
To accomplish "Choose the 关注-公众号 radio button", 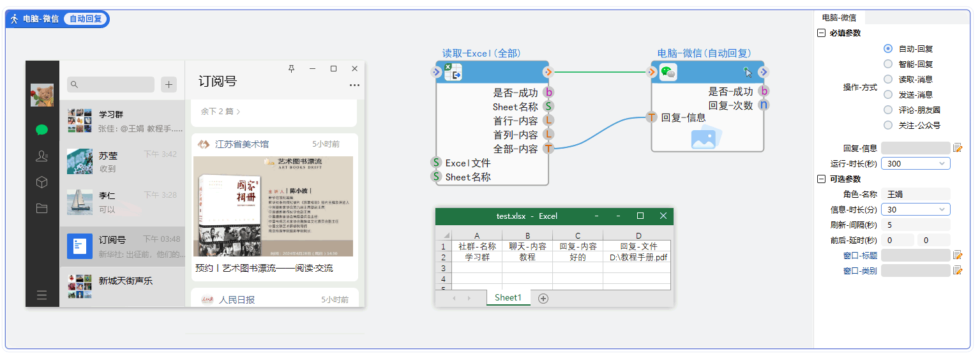I will click(888, 125).
